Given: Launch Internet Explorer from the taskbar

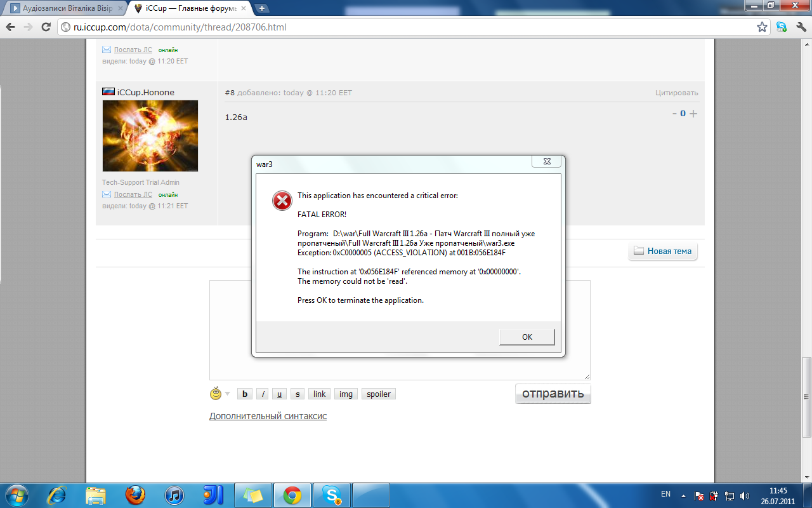Looking at the screenshot, I should point(58,495).
